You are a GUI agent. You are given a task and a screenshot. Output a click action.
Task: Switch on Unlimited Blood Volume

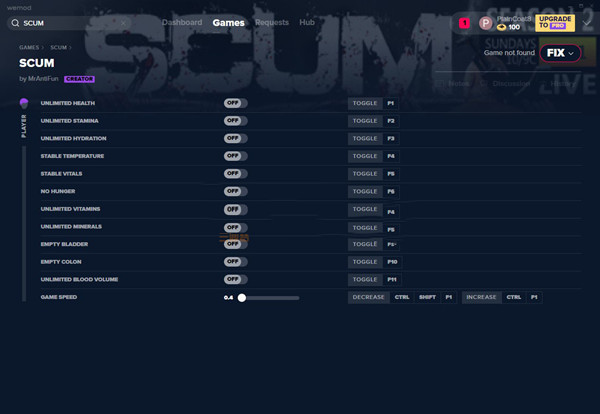235,279
